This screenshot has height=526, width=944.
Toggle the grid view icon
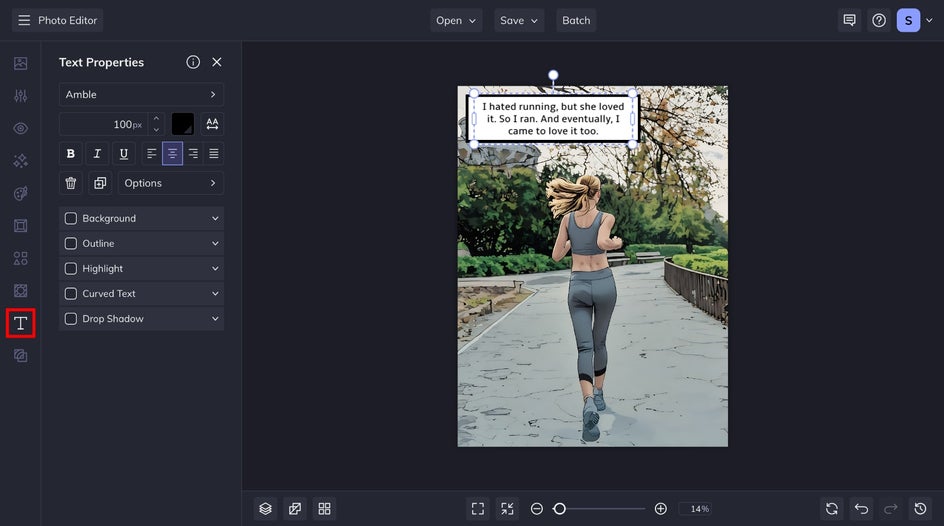click(x=324, y=509)
